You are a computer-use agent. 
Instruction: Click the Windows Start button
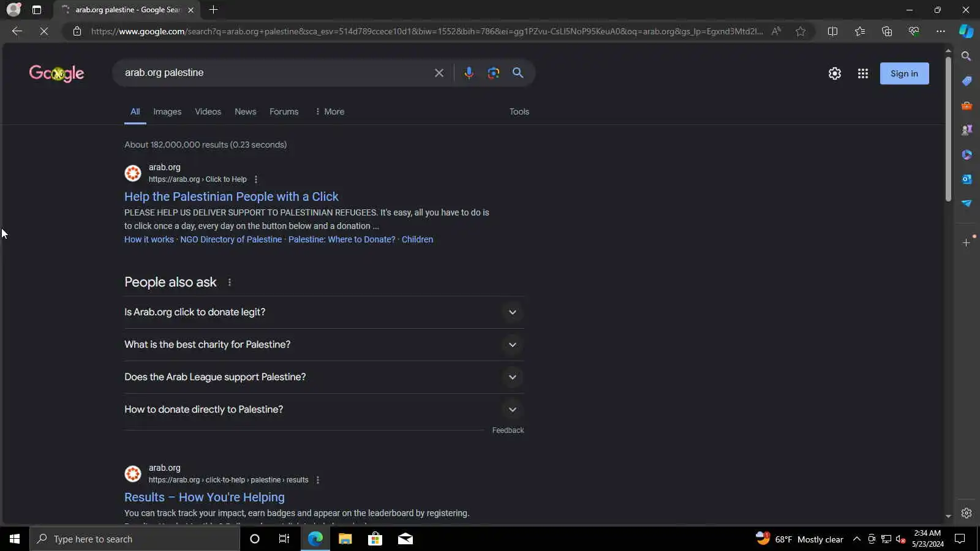[15, 539]
